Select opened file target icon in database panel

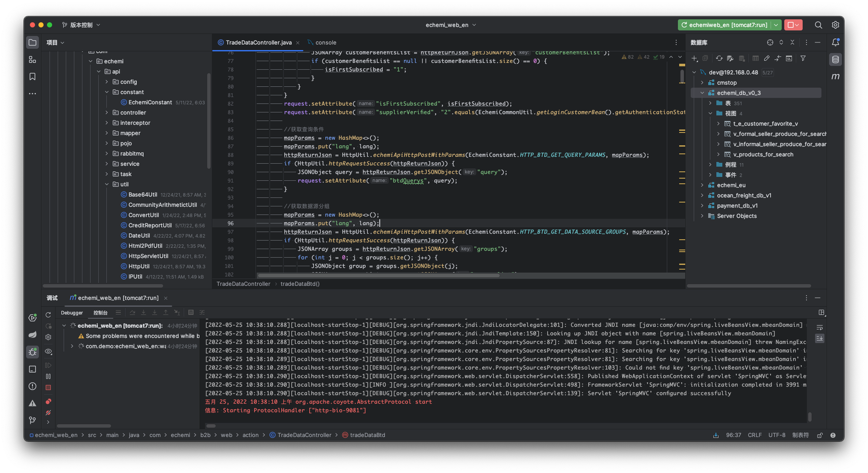770,43
